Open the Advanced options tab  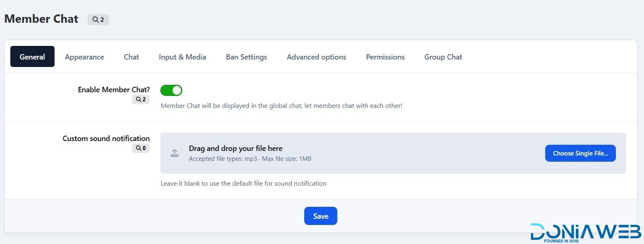(317, 57)
